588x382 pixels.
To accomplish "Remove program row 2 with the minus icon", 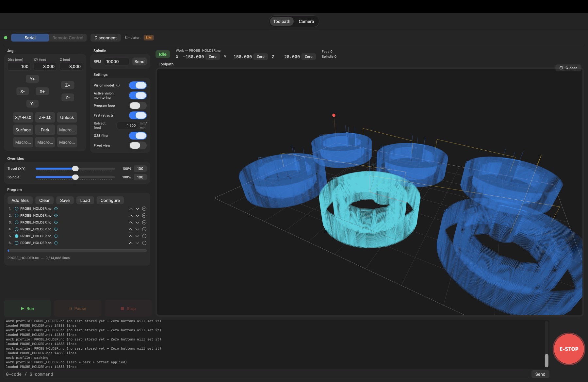I will pos(144,215).
